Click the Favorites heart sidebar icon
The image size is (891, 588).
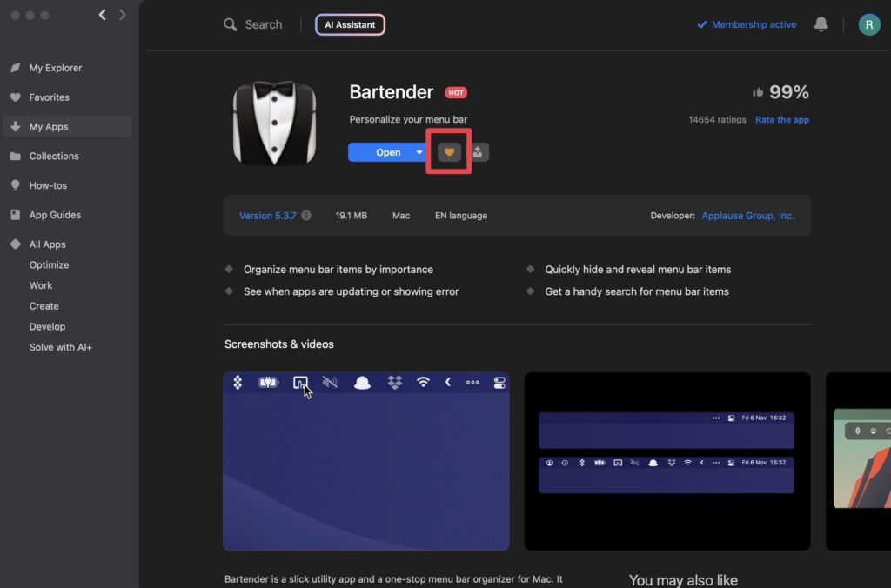(x=16, y=97)
